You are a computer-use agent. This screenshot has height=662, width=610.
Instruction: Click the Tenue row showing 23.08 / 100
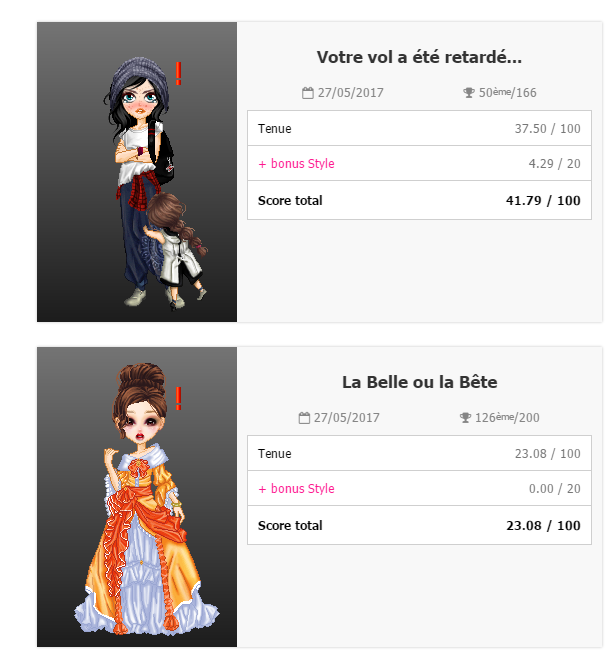(x=419, y=453)
